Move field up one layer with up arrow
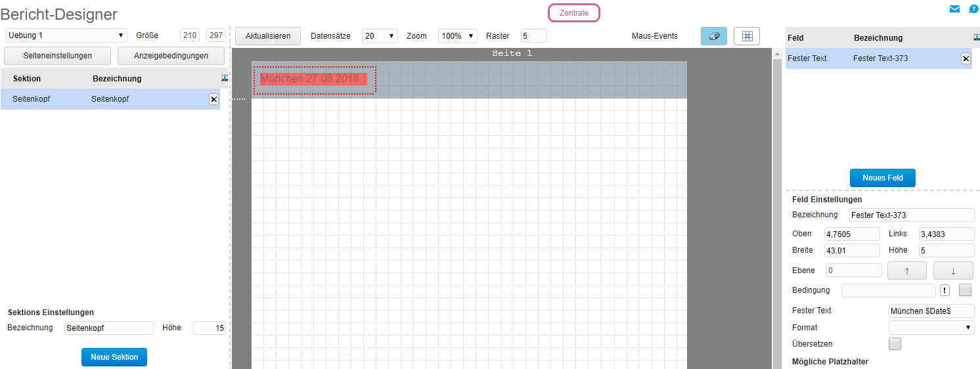980x369 pixels. point(907,271)
